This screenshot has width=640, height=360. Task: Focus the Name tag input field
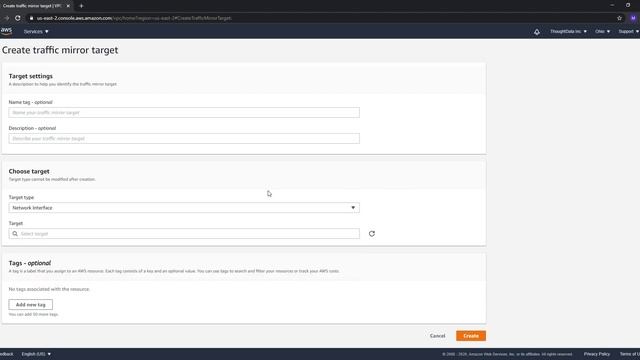click(184, 113)
